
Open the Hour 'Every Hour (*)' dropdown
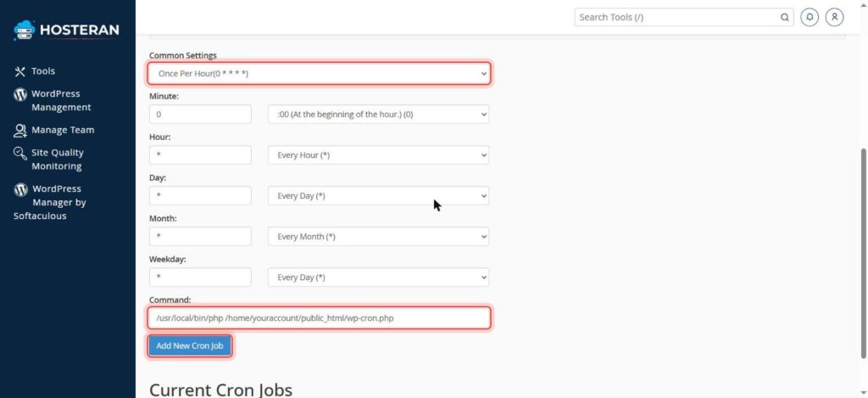[378, 155]
